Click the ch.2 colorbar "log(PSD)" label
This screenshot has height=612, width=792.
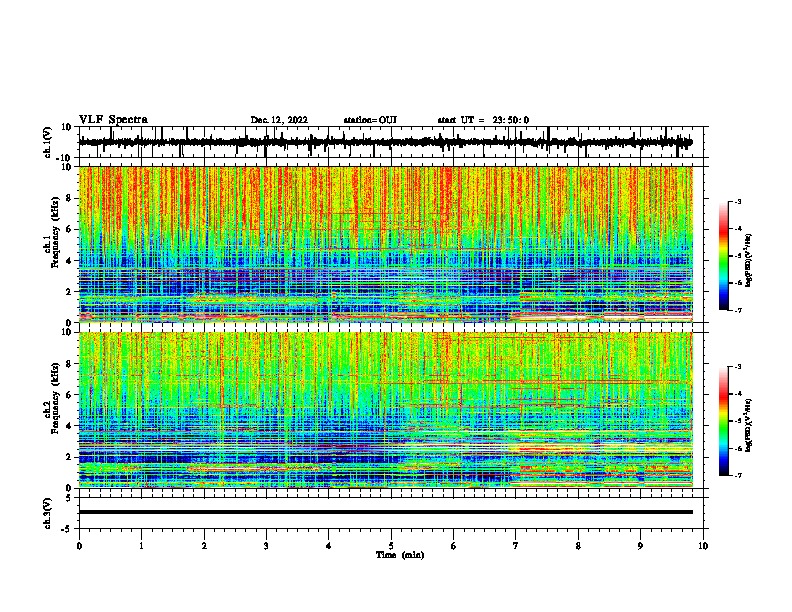(x=749, y=425)
